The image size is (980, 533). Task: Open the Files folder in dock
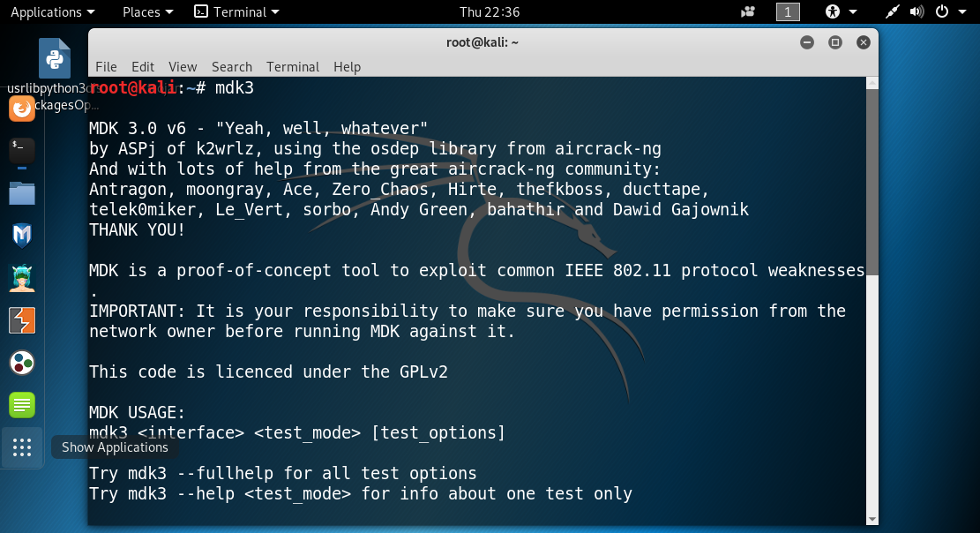(22, 193)
